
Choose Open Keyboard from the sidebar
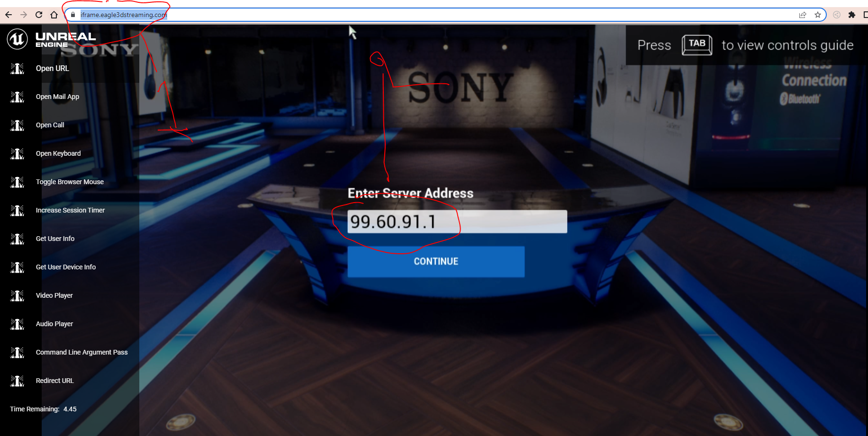click(x=58, y=153)
